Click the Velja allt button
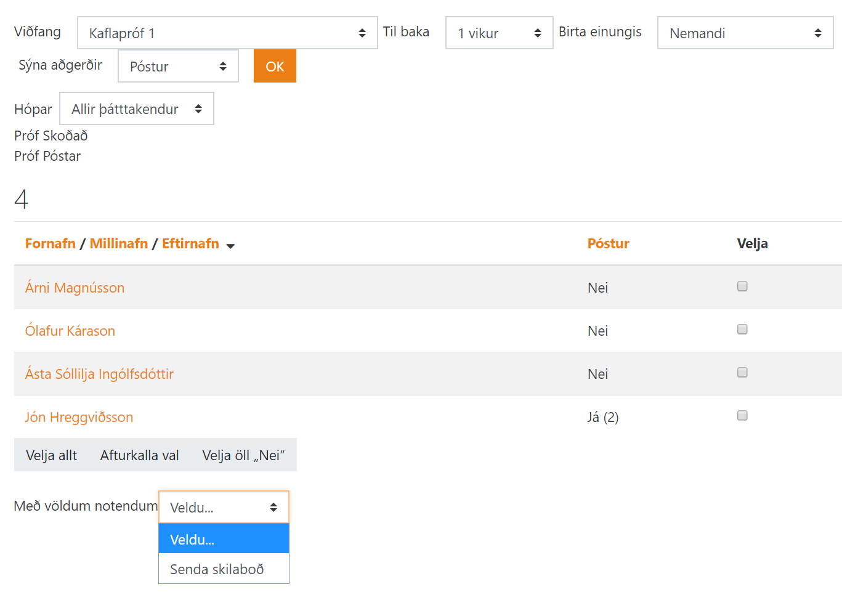 [x=51, y=455]
